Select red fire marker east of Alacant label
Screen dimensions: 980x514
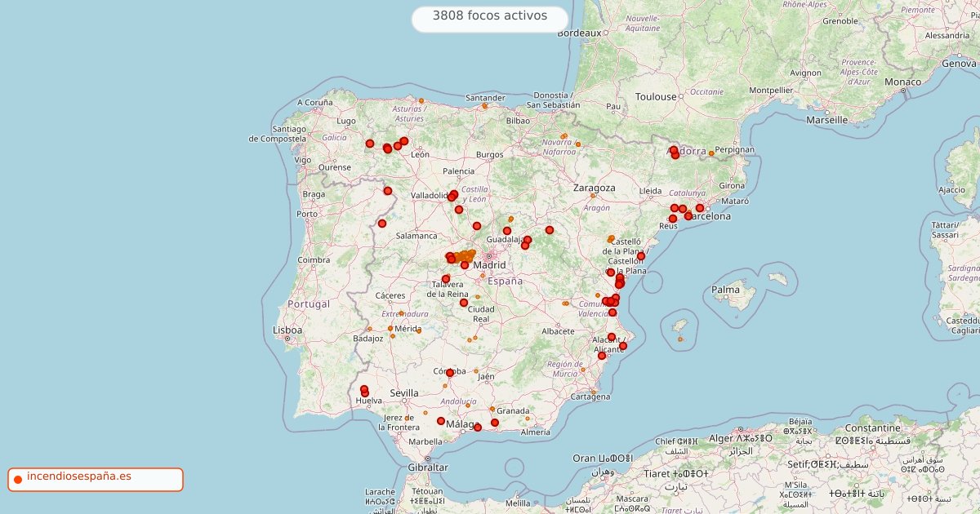pyautogui.click(x=623, y=346)
